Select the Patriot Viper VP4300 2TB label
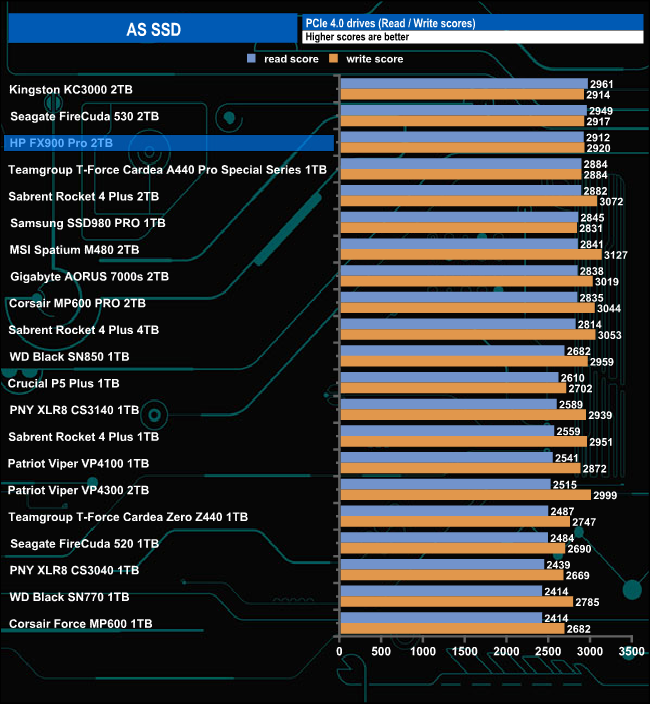This screenshot has height=704, width=650. tap(78, 490)
